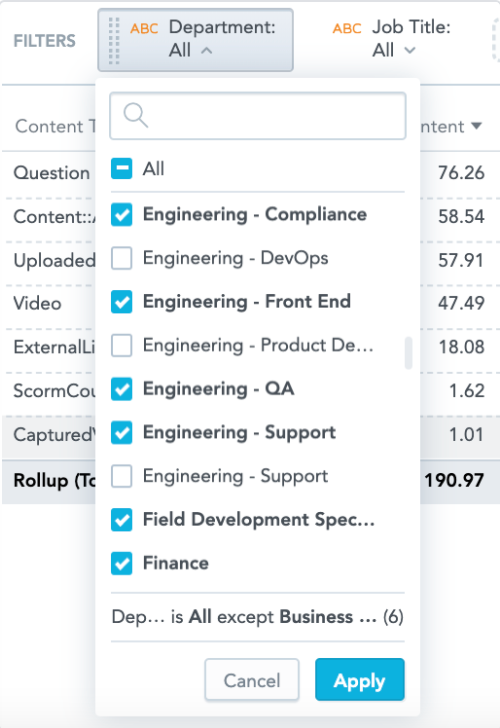Viewport: 500px width, 728px height.
Task: Toggle the All checkbox
Action: point(122,169)
